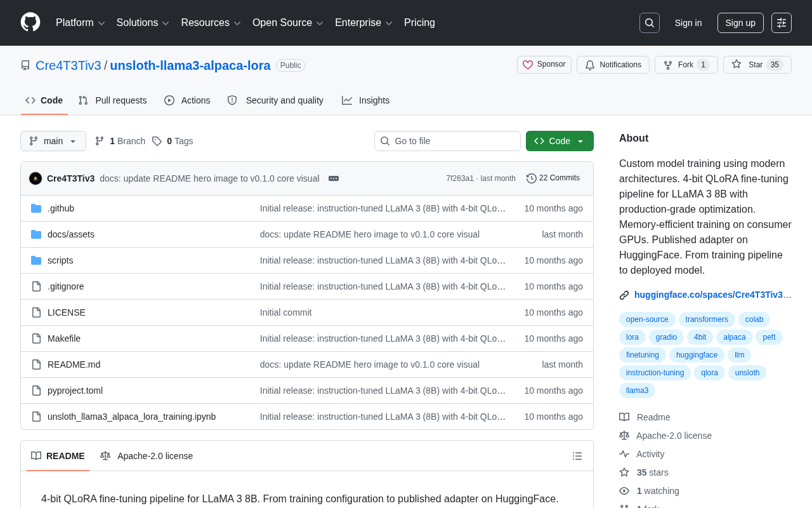Select the gradio topic tag
Screen dimensions: 812x508
(x=666, y=337)
